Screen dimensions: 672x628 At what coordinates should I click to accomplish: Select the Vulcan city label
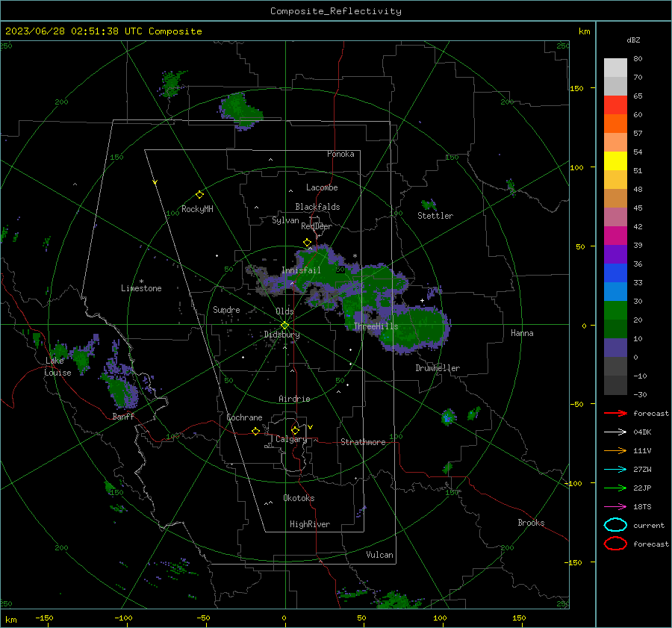click(379, 555)
